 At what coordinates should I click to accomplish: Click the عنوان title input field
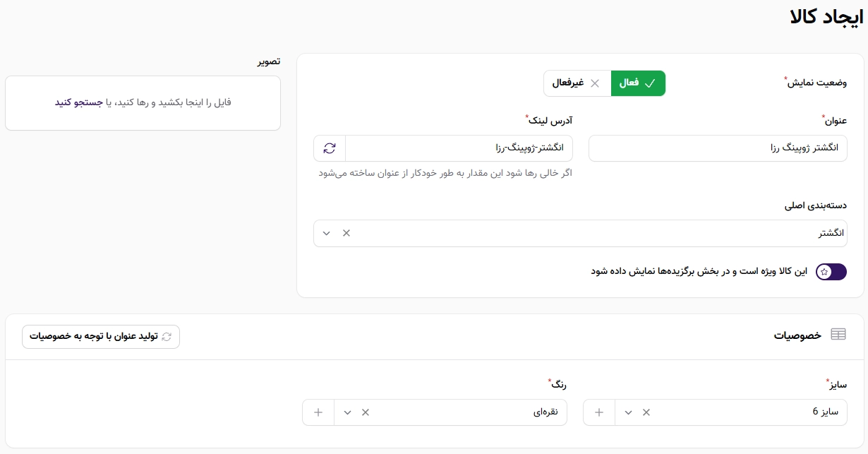(x=718, y=148)
